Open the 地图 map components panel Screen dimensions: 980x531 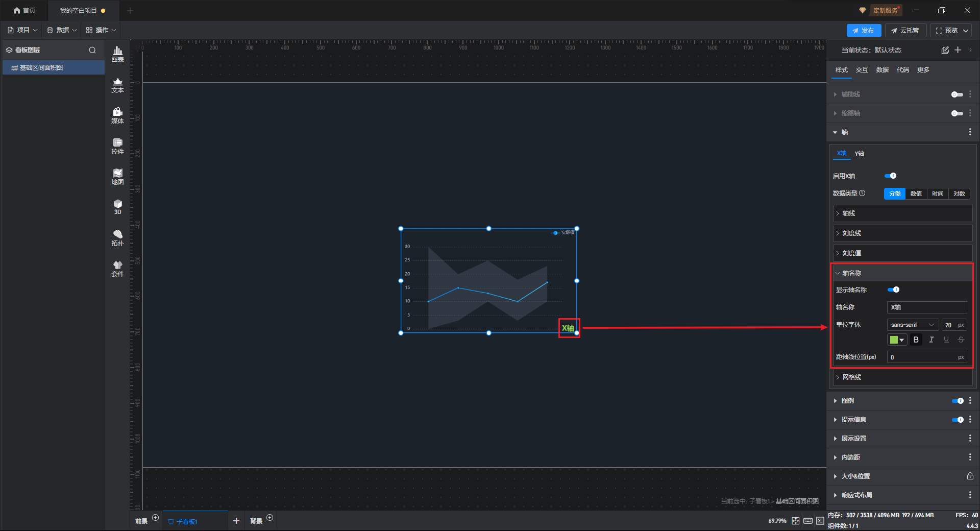(x=117, y=177)
